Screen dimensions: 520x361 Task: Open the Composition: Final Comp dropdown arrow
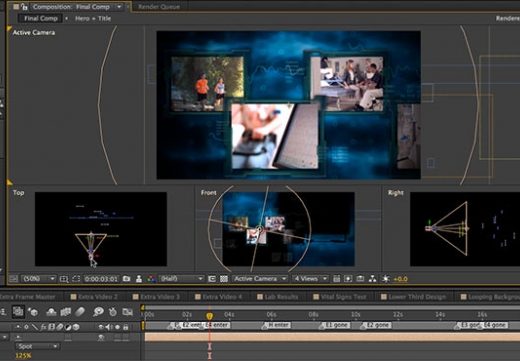coord(119,7)
